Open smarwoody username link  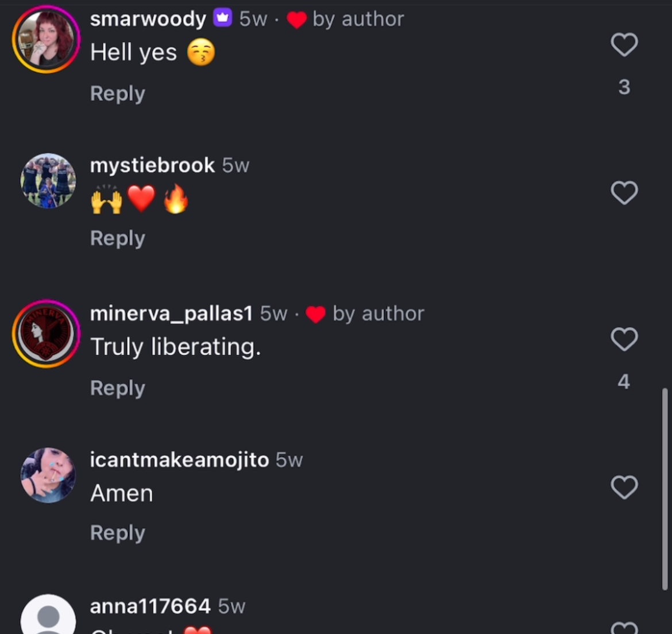[x=148, y=19]
